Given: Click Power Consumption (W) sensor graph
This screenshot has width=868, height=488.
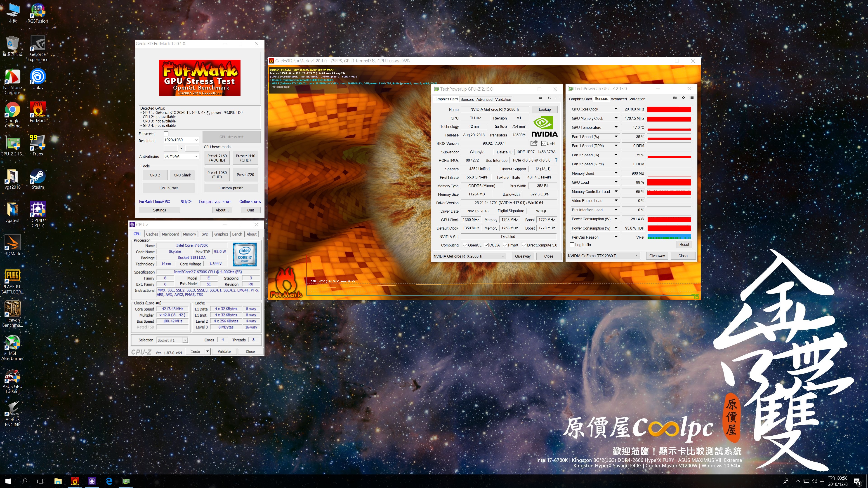Looking at the screenshot, I should tap(669, 219).
